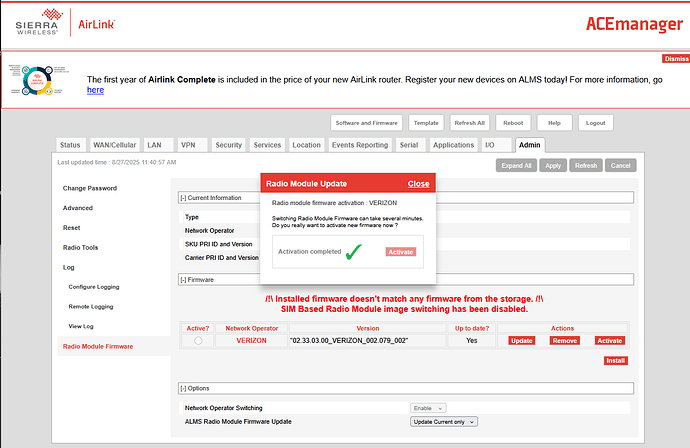
Task: Click the 'Up to date?' column header
Action: pos(472,328)
